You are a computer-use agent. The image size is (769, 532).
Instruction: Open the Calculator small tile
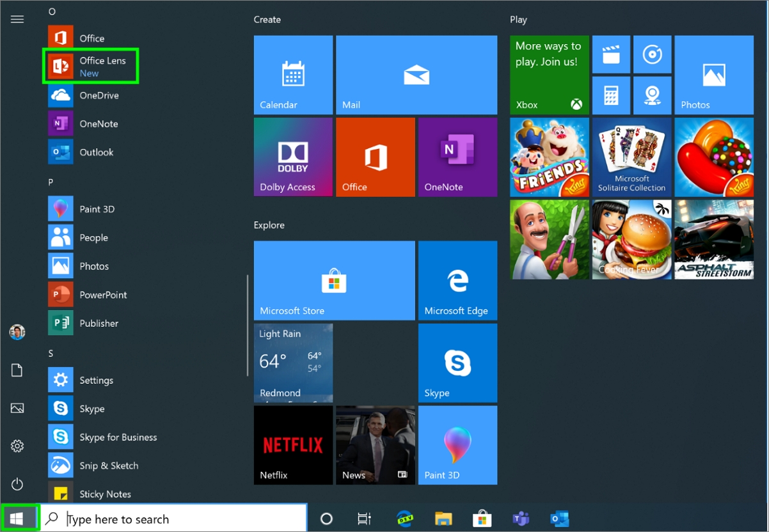[611, 96]
